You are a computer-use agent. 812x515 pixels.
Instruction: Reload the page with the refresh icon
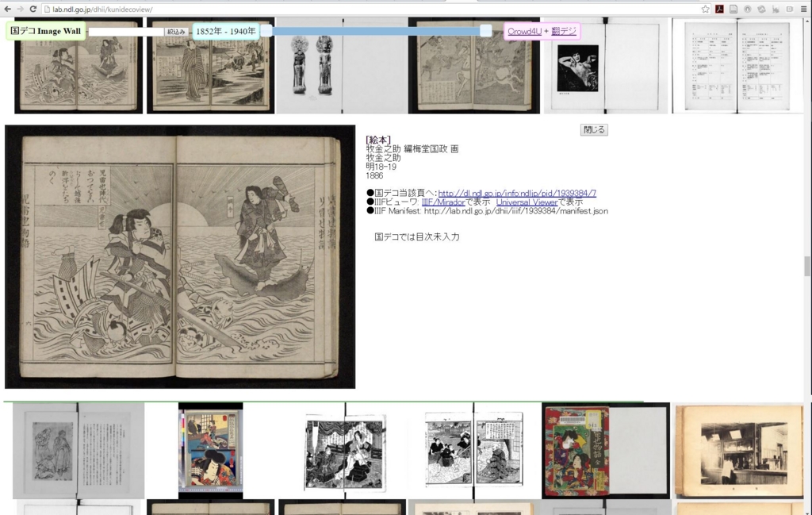coord(33,9)
